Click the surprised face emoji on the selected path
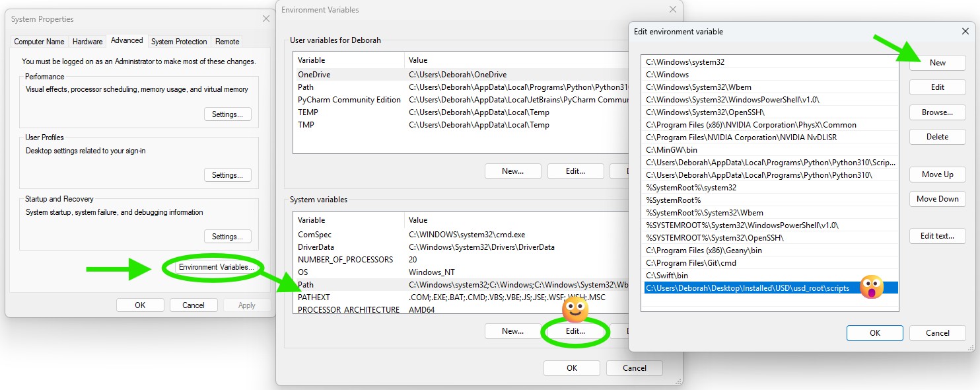980x390 pixels. tap(872, 288)
